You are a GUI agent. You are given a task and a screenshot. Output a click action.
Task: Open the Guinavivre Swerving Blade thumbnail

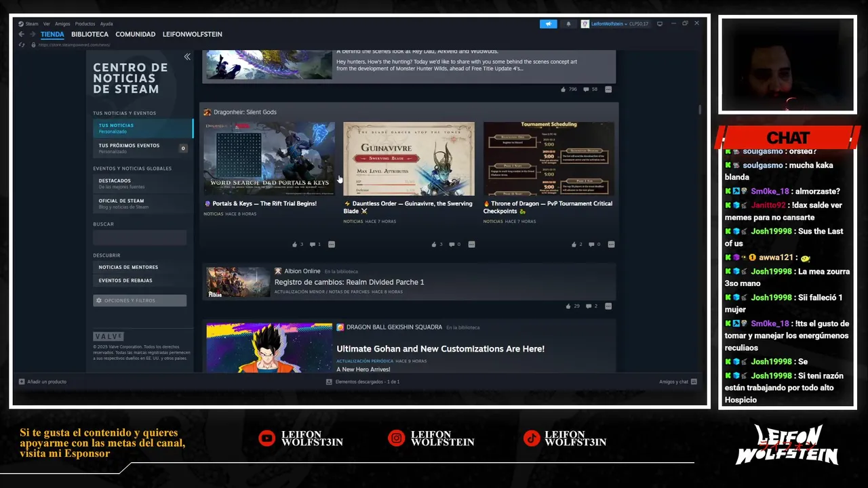tap(409, 159)
